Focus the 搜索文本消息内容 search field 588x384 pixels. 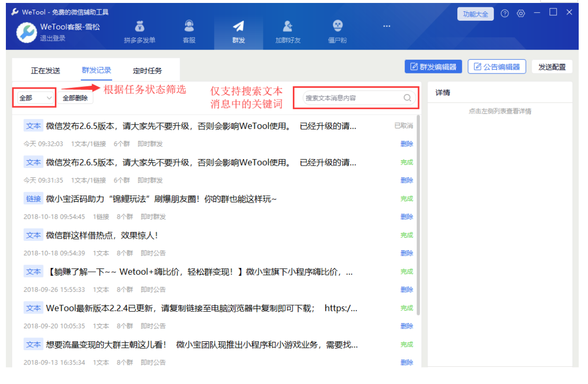pos(359,98)
